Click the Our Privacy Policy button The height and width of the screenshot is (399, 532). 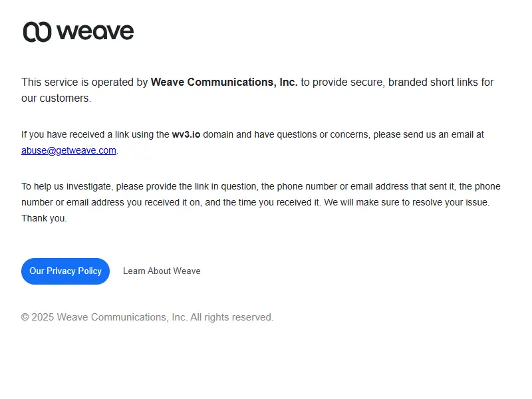65,271
